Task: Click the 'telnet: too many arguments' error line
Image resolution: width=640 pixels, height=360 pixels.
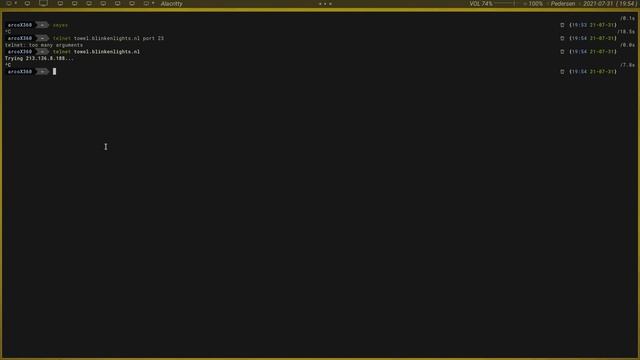Action: click(44, 45)
